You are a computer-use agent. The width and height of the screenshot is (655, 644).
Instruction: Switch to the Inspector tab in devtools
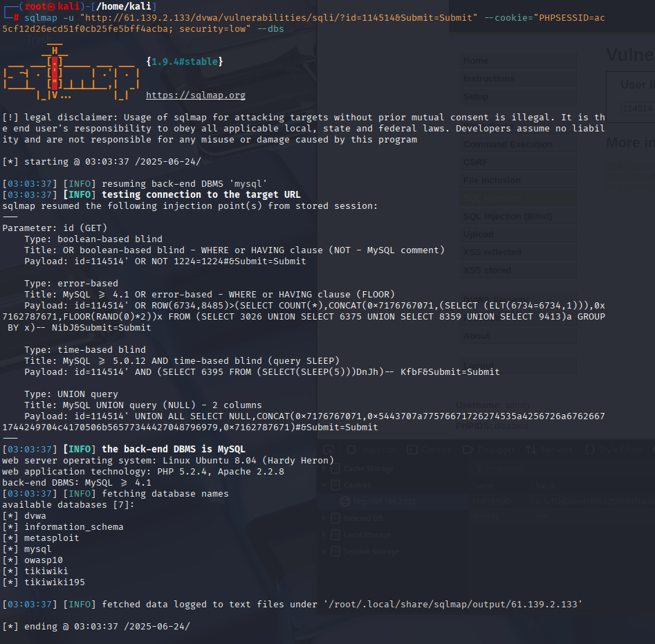pyautogui.click(x=371, y=450)
